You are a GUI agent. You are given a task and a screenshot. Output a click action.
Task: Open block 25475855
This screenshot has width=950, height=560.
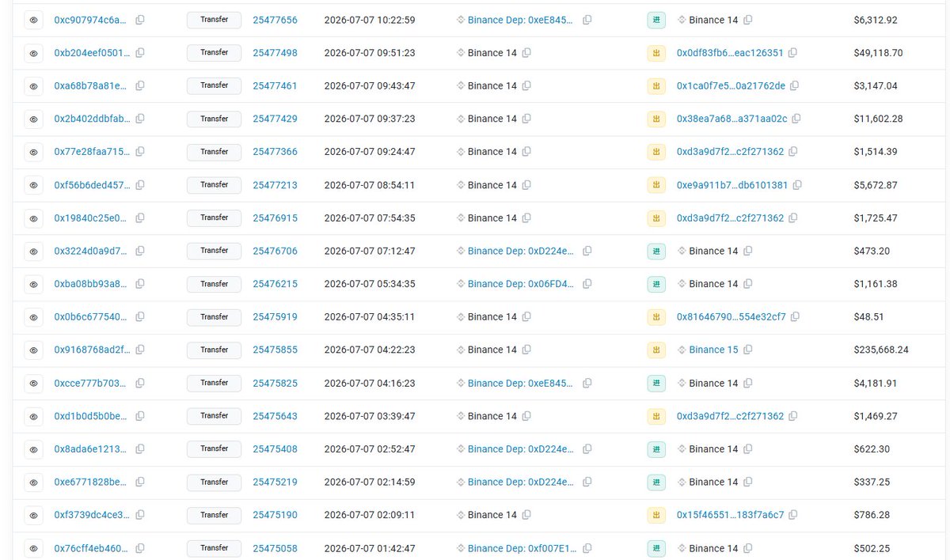275,350
